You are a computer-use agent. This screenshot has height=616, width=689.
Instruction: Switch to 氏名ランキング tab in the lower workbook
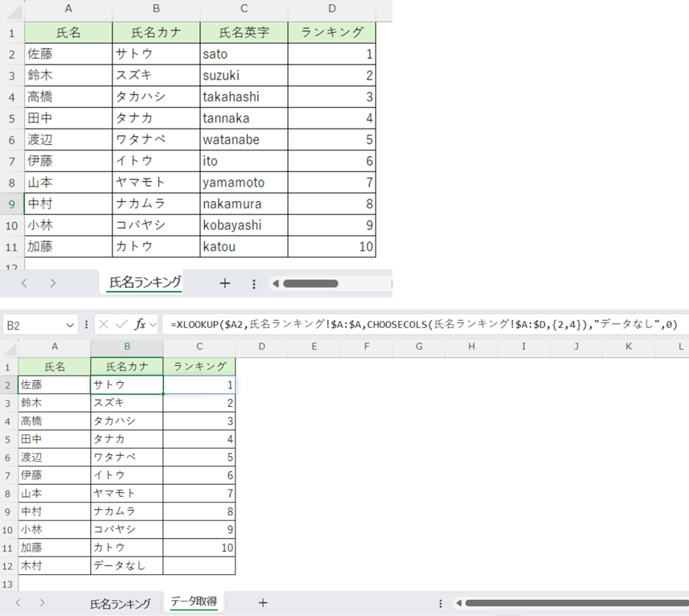point(120,603)
